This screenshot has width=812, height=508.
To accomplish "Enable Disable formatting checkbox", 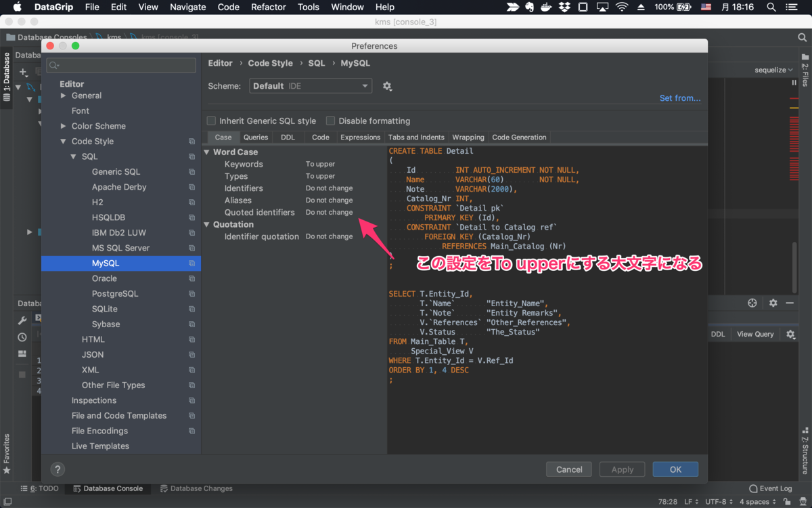I will (330, 121).
